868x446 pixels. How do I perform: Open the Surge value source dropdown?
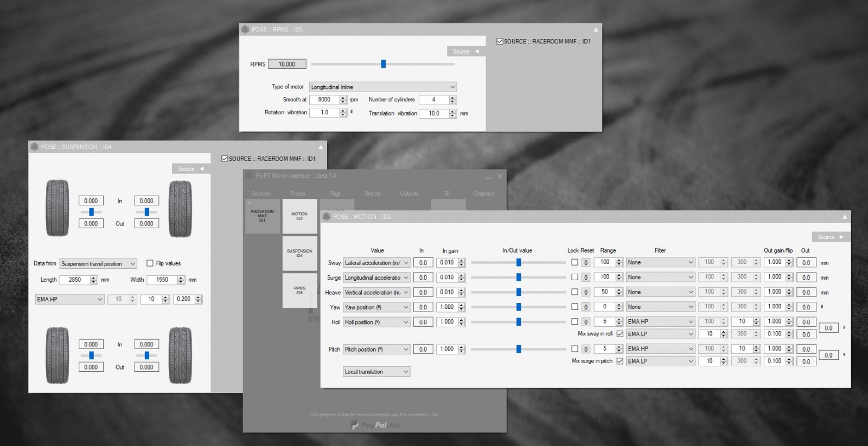click(x=376, y=277)
